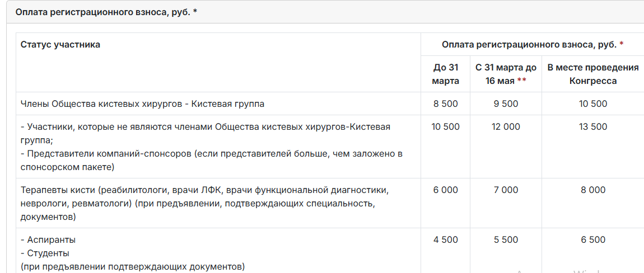Click the 'Аспиранты' line in the last row
This screenshot has width=644, height=273.
tap(51, 240)
